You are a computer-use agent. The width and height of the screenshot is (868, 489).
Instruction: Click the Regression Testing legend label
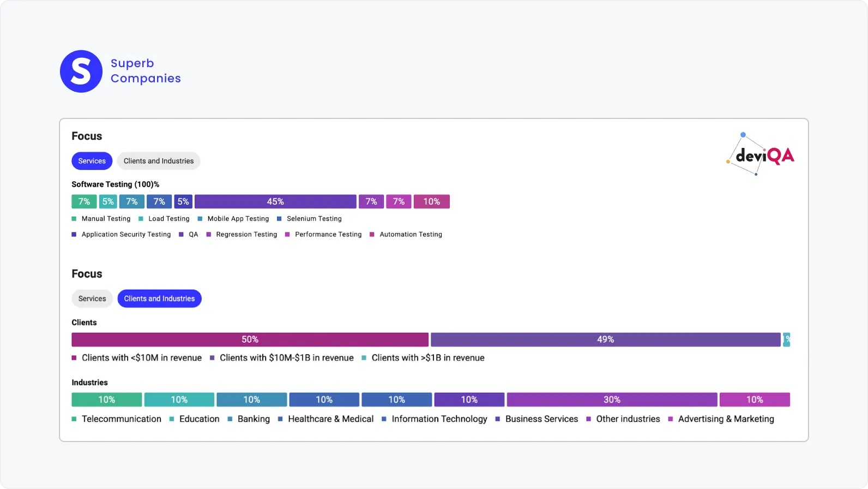(246, 235)
